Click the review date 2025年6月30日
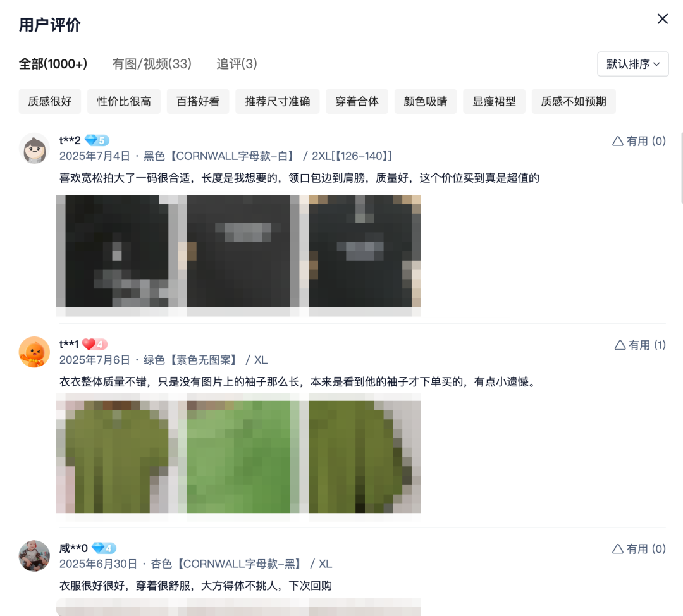Screen dimensions: 683x616 click(x=98, y=564)
